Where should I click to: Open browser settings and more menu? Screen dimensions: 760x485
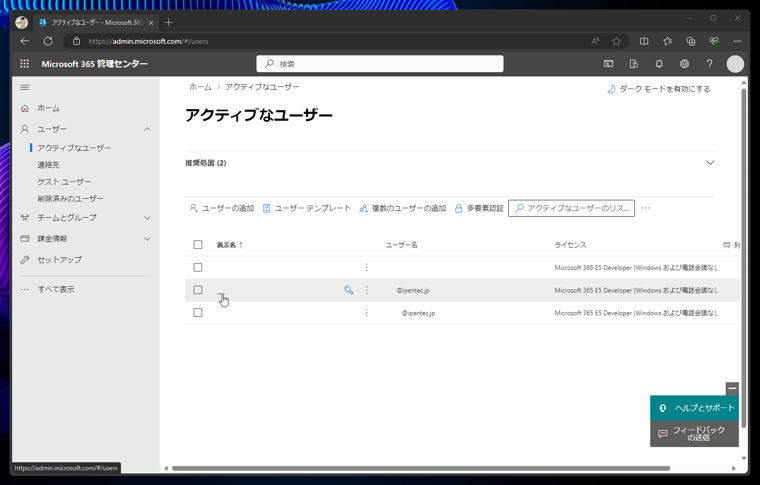tap(737, 41)
